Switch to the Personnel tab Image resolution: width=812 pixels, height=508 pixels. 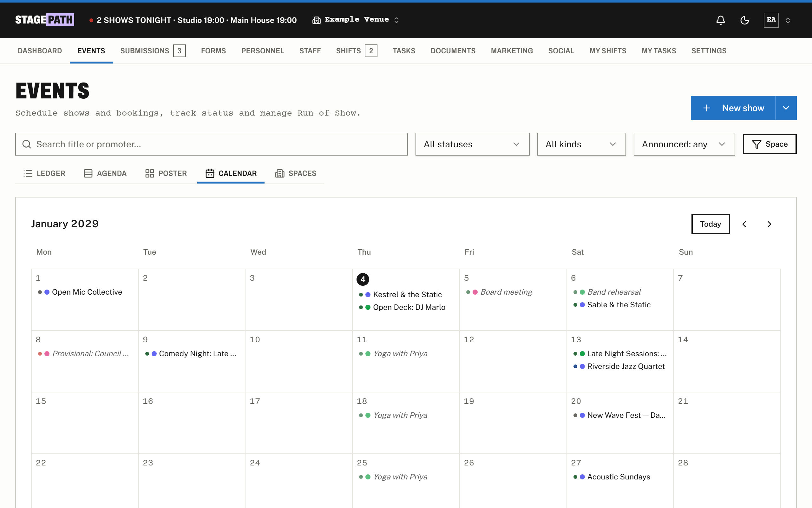263,51
